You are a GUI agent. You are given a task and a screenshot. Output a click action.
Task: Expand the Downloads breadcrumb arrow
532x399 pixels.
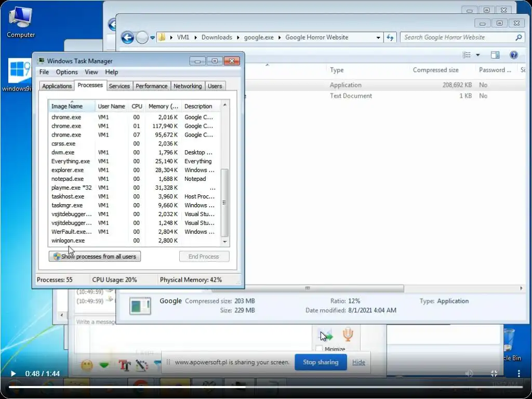point(238,37)
